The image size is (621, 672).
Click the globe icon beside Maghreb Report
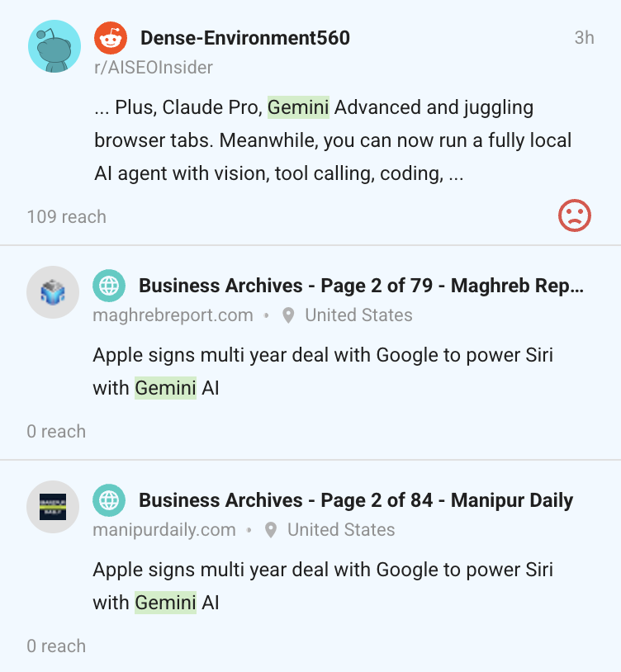pyautogui.click(x=109, y=286)
